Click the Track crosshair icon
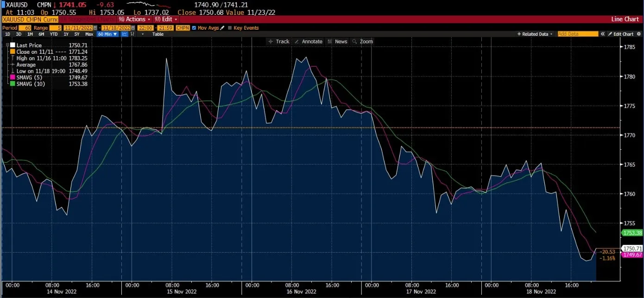644x298 pixels. [271, 41]
